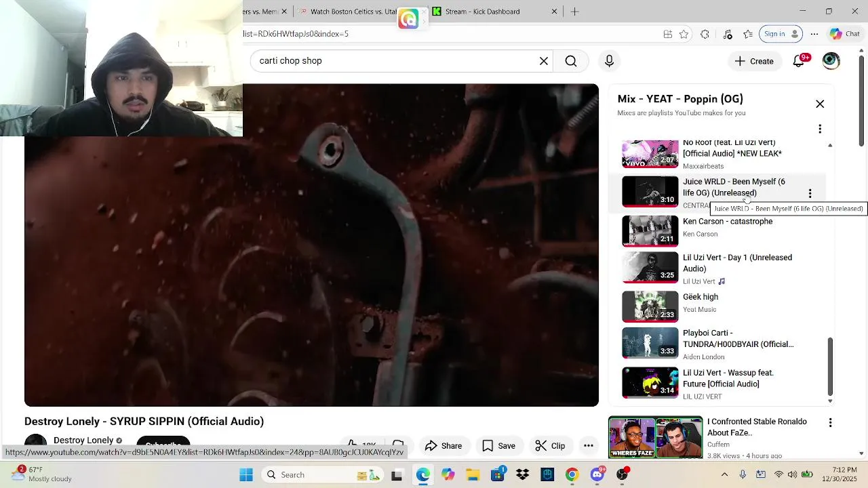Open Edge settings and more menu

coord(814,34)
